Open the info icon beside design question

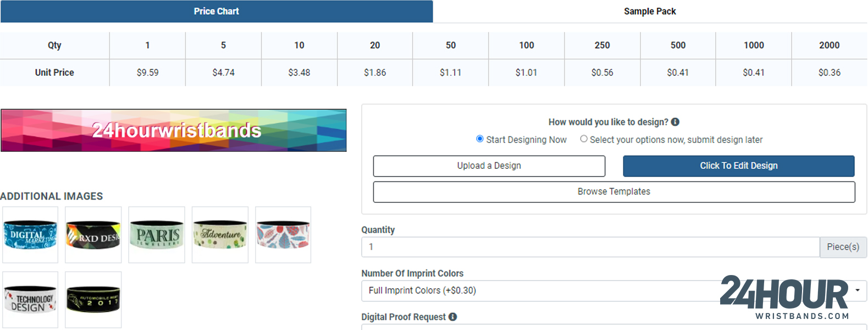tap(675, 122)
